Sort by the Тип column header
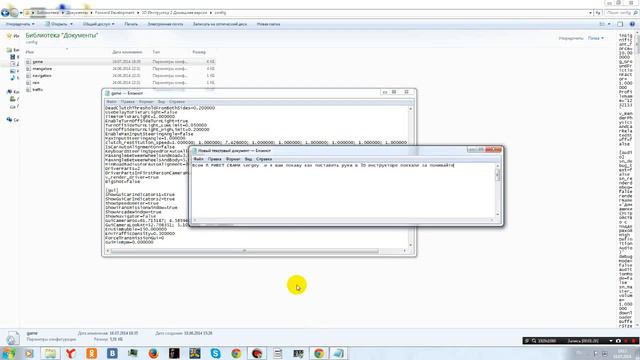 pyautogui.click(x=156, y=52)
